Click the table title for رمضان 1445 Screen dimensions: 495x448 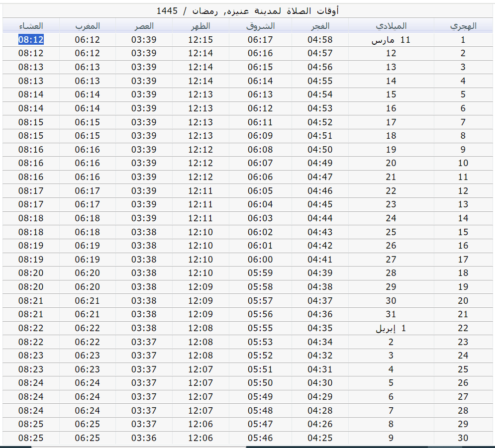click(x=248, y=10)
